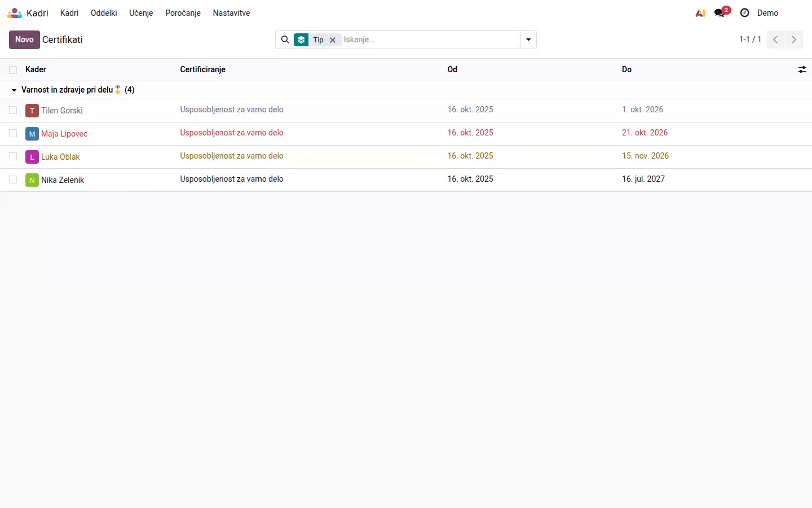Click Tilen Gorski's avatar
The width and height of the screenshot is (812, 508).
(32, 111)
